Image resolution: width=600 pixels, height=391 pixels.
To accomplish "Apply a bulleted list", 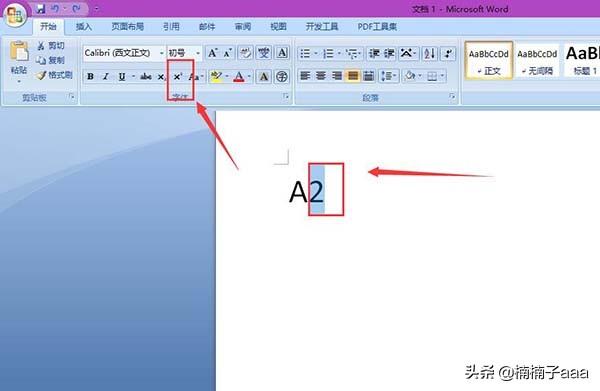I will [x=305, y=53].
